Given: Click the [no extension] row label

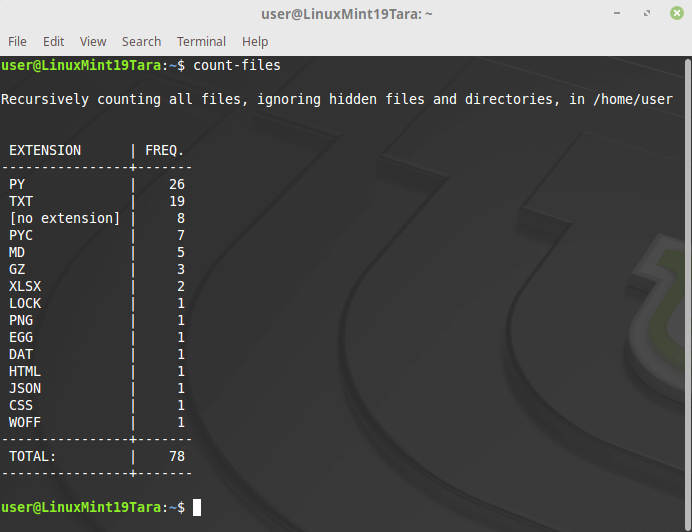Looking at the screenshot, I should coord(64,218).
